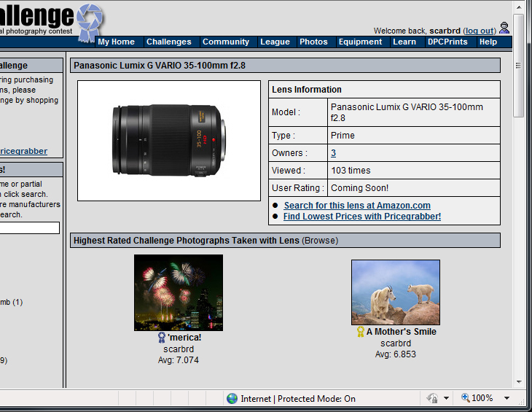Click the security lock icon in status bar
Viewport: 532px width, 412px height.
432,398
